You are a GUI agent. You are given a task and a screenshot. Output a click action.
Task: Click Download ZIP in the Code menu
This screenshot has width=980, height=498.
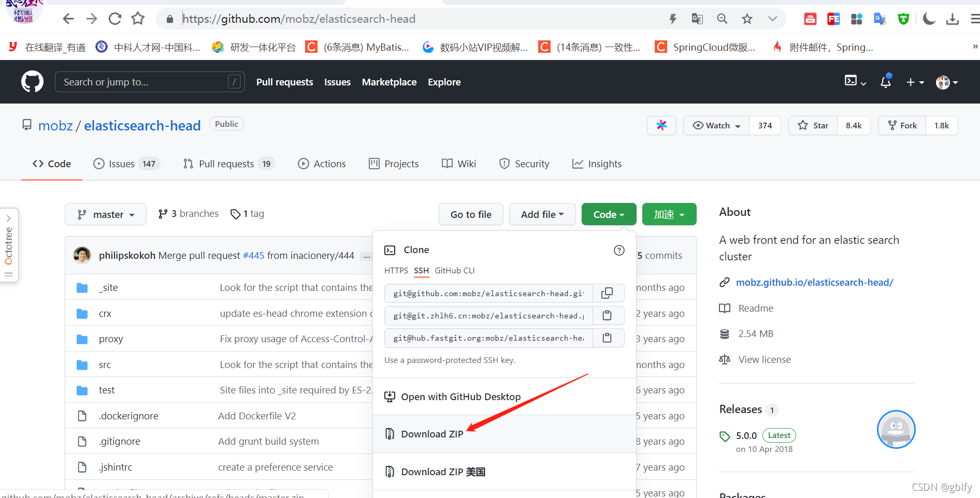(504, 434)
